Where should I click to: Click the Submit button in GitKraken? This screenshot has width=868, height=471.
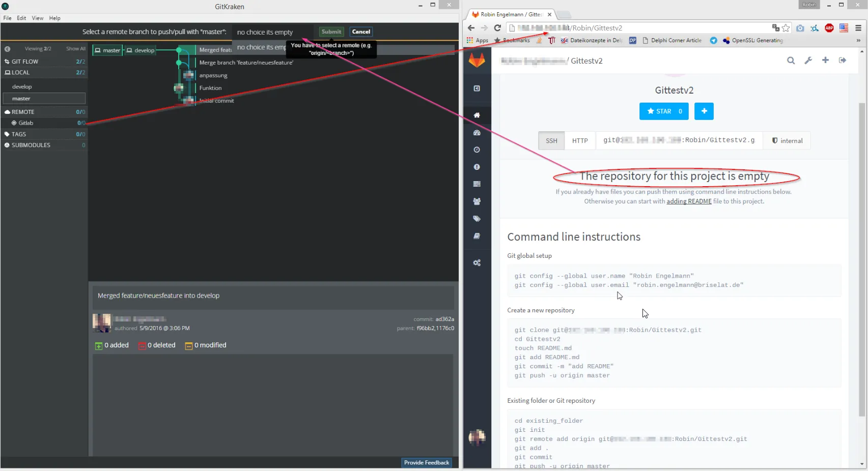point(331,32)
